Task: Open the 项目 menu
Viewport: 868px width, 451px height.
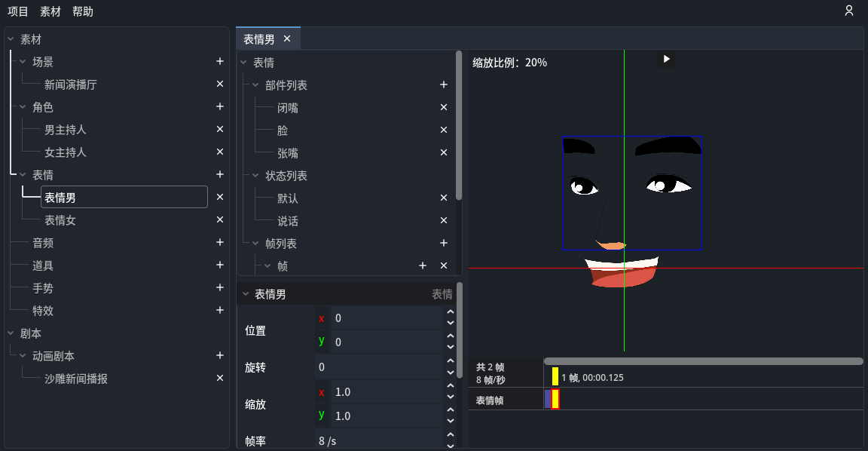Action: tap(17, 11)
